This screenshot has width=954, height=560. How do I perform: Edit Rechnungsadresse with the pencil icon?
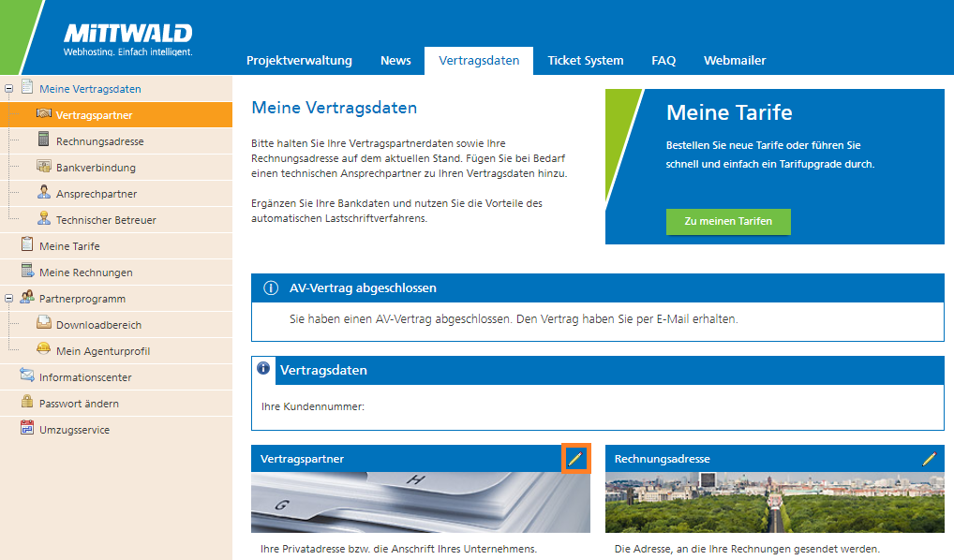coord(929,459)
